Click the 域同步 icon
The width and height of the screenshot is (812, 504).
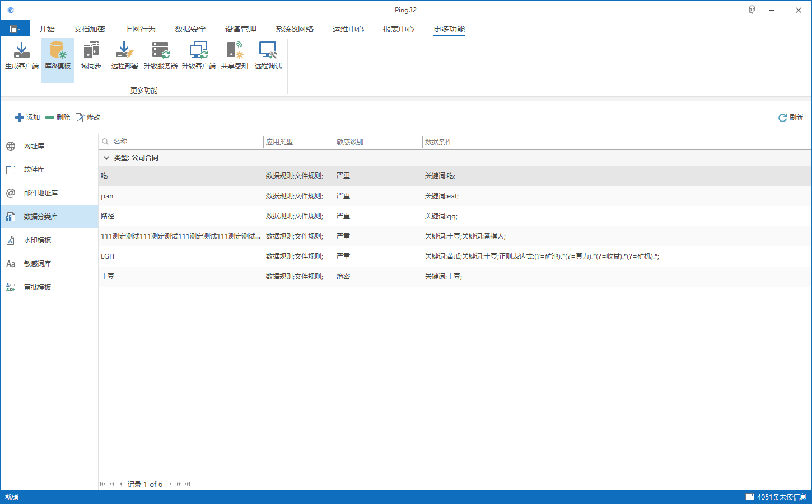pos(91,56)
